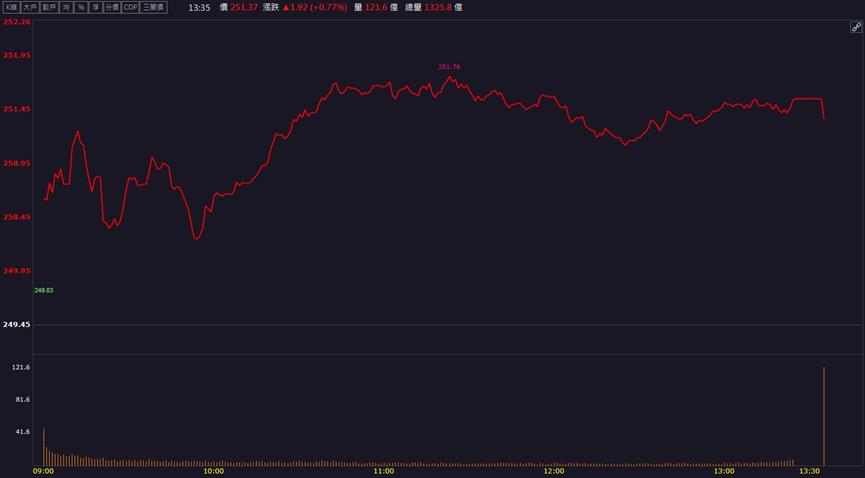Click the tall closing volume bar
The height and width of the screenshot is (478, 865).
824,417
